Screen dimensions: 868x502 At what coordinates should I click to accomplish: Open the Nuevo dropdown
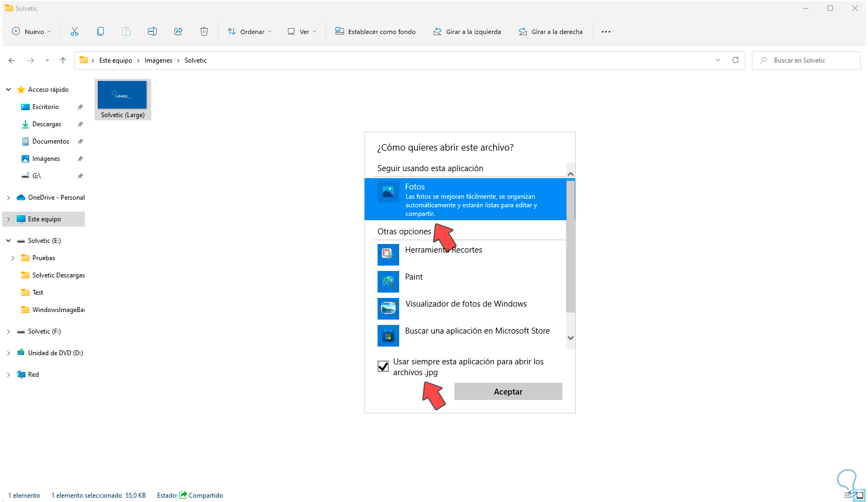click(31, 32)
